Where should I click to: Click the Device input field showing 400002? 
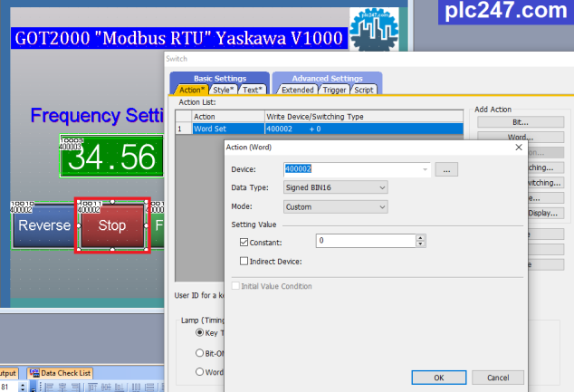tap(356, 169)
